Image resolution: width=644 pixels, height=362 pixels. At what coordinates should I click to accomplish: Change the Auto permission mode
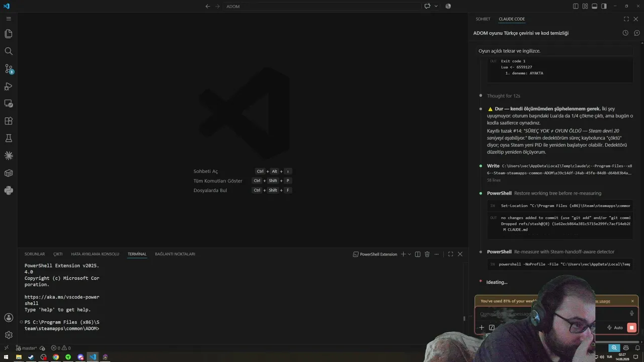615,327
